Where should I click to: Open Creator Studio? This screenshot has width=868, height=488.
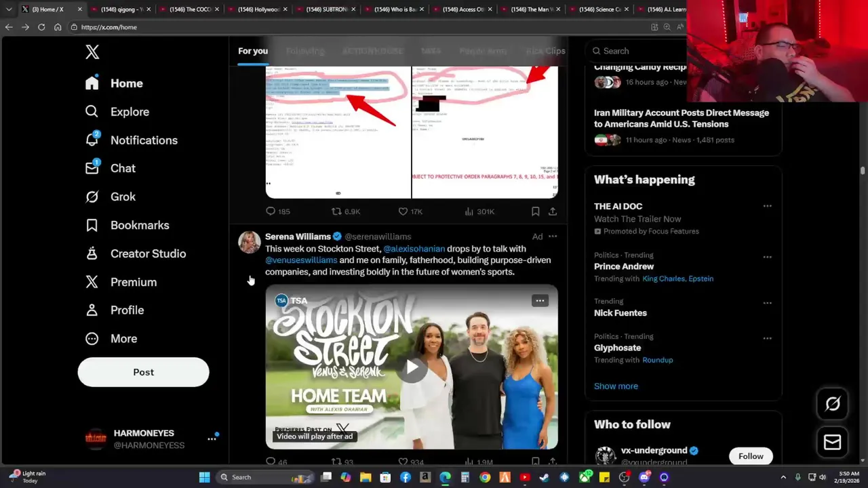(x=135, y=253)
